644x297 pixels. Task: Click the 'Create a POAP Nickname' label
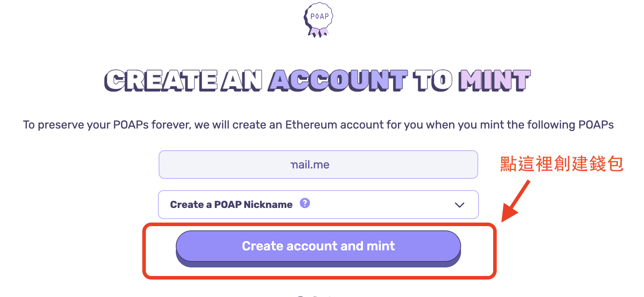point(231,205)
